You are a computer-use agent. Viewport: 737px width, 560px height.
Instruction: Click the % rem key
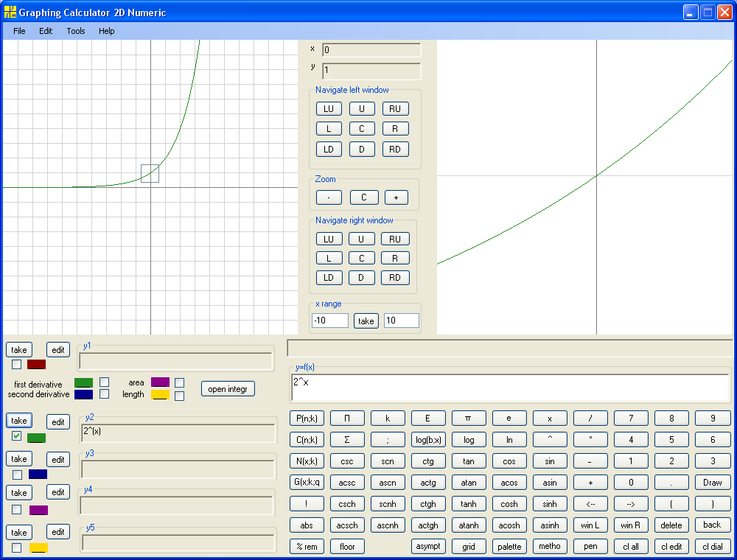click(x=307, y=547)
